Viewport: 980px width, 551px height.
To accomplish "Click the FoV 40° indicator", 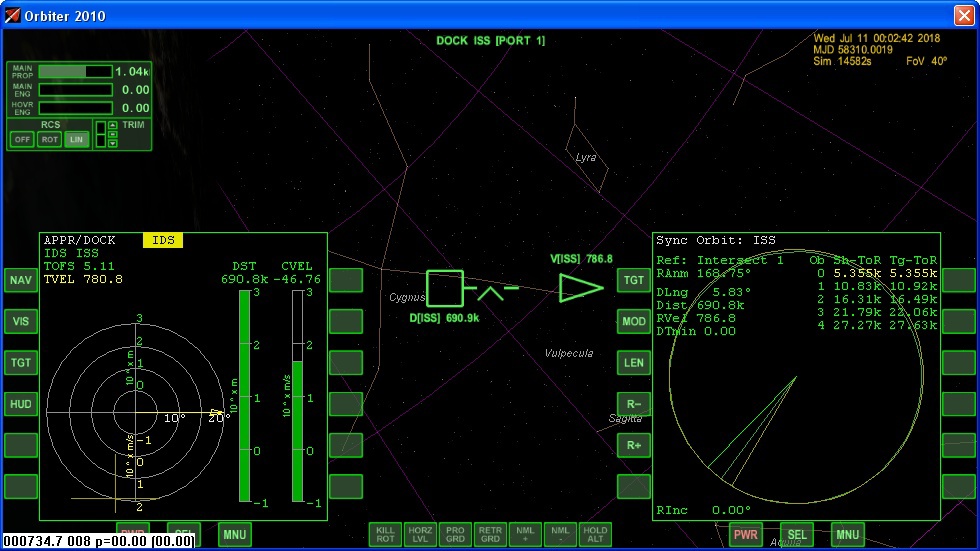I will pos(926,61).
